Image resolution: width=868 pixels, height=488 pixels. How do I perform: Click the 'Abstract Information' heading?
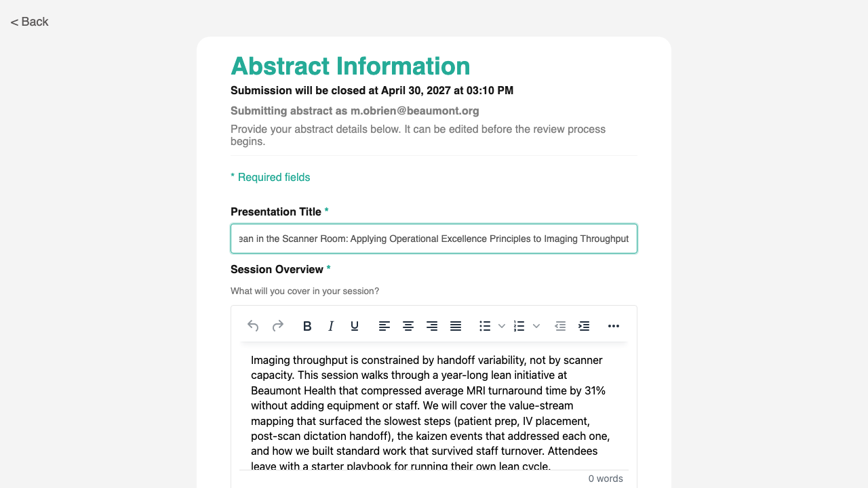351,66
